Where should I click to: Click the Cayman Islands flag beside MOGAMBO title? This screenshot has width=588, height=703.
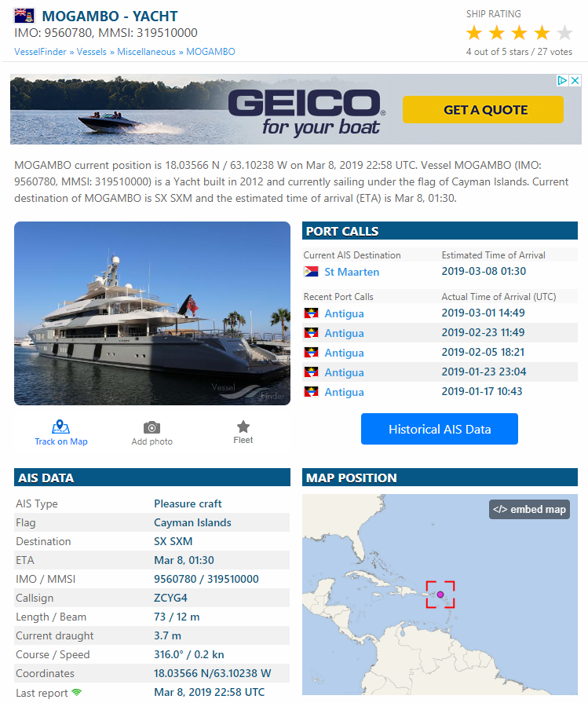tap(24, 16)
